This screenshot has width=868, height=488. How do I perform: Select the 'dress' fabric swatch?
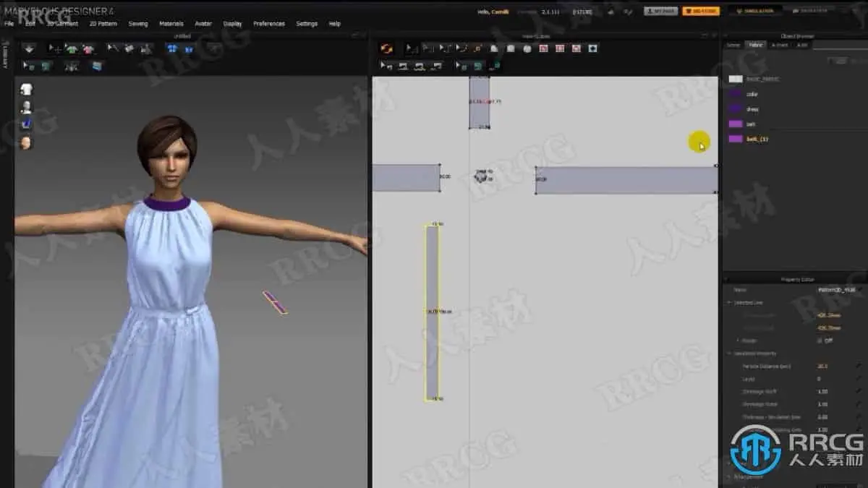736,109
